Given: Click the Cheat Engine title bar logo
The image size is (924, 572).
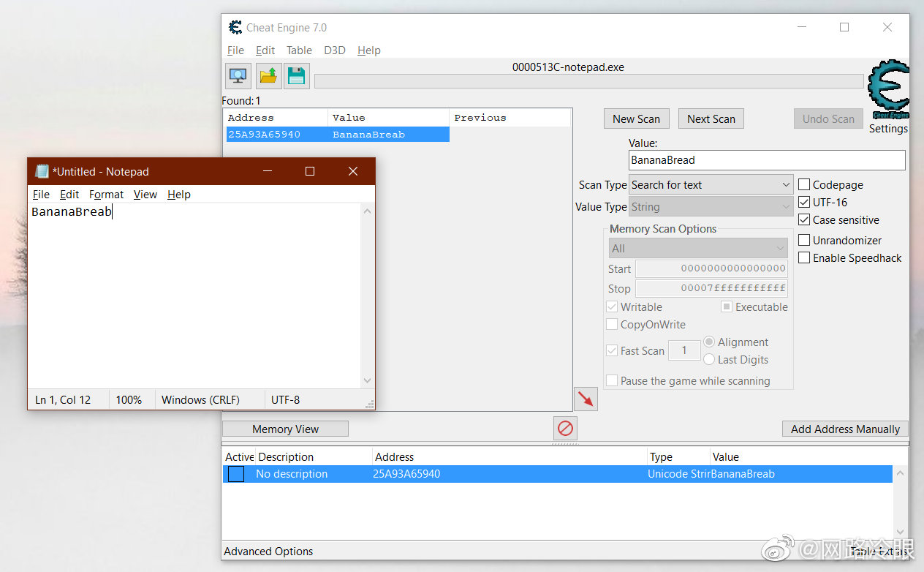Looking at the screenshot, I should (235, 28).
